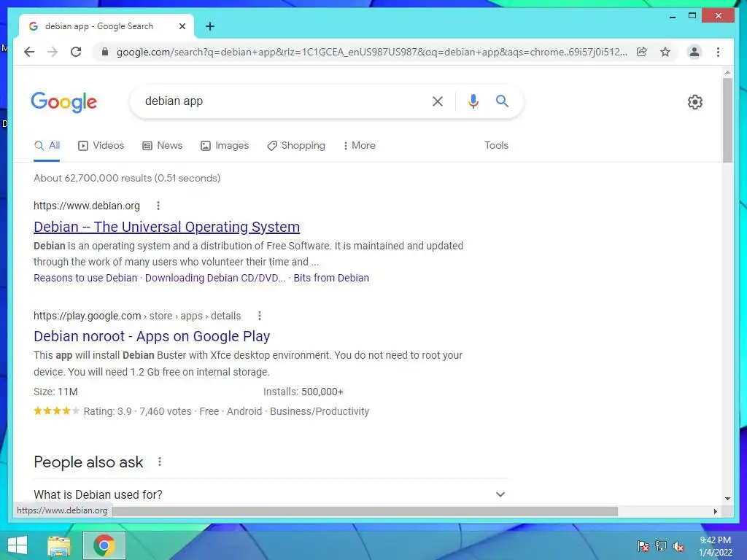747x560 pixels.
Task: Start voice search with the microphone icon
Action: tap(473, 101)
